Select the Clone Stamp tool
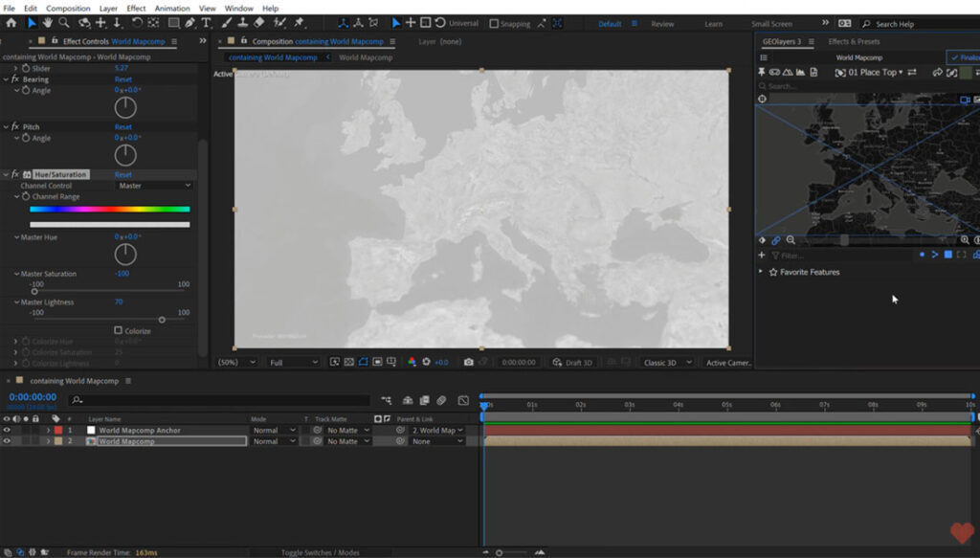Image resolution: width=980 pixels, height=558 pixels. coord(242,23)
